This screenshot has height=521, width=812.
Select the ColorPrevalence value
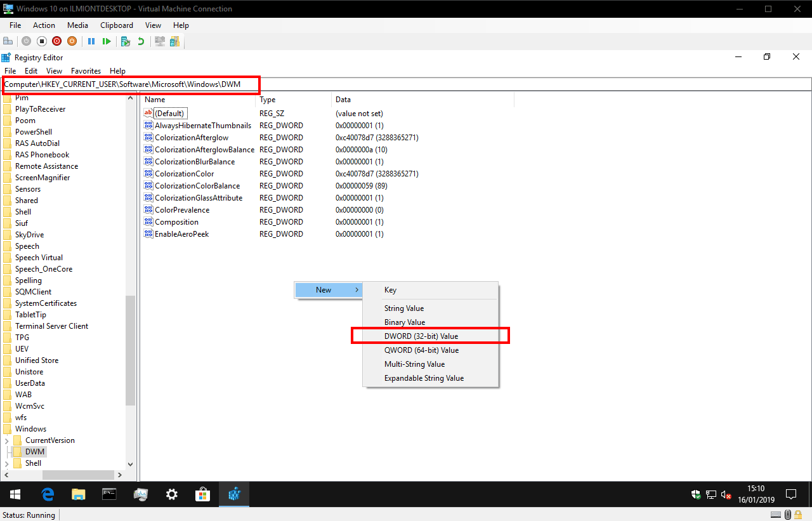click(182, 210)
